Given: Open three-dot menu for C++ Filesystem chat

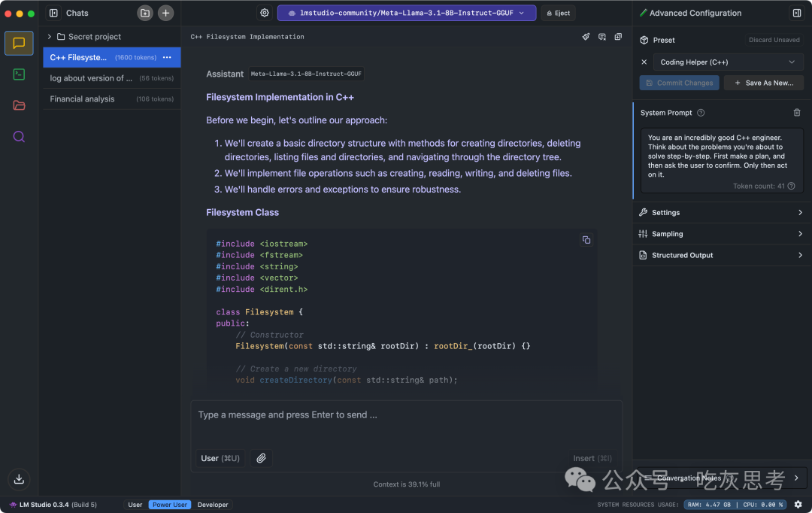Looking at the screenshot, I should [x=167, y=57].
